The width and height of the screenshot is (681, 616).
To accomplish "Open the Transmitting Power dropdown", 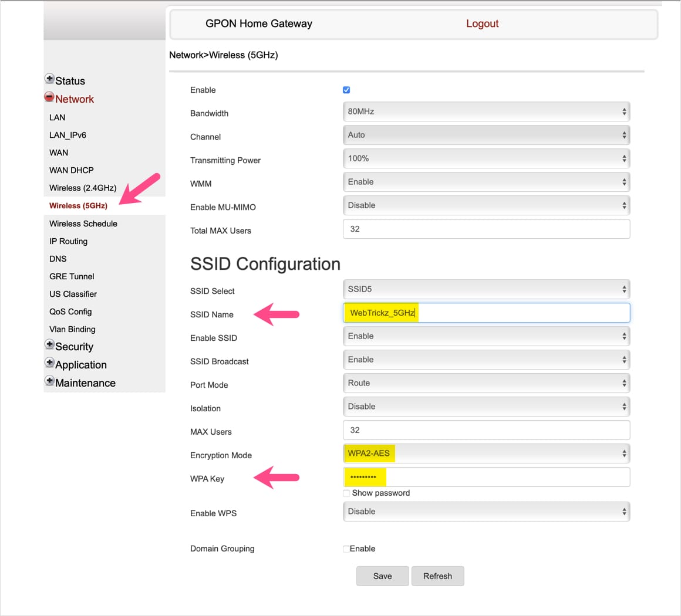I will click(486, 158).
